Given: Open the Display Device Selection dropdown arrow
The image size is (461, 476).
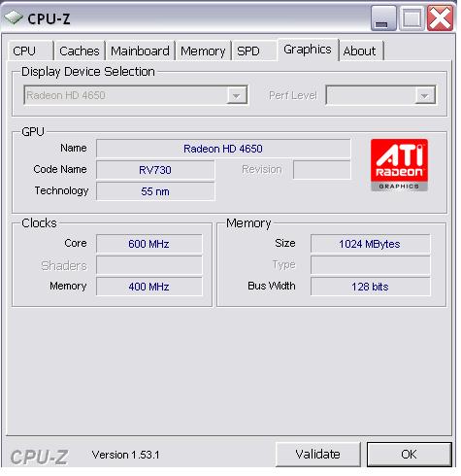Looking at the screenshot, I should click(x=237, y=95).
